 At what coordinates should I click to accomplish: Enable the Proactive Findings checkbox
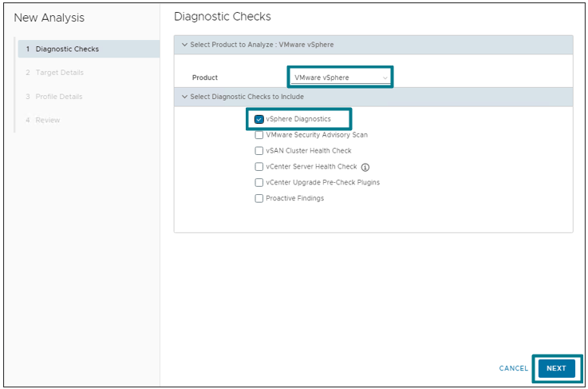click(x=259, y=198)
